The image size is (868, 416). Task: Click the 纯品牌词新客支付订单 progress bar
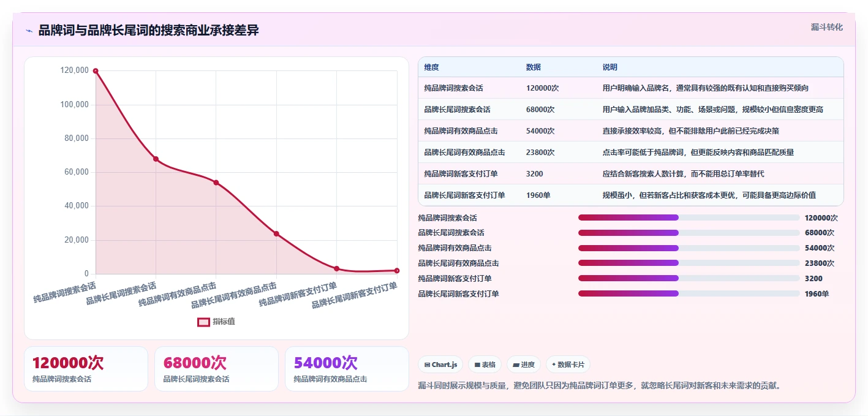(689, 278)
